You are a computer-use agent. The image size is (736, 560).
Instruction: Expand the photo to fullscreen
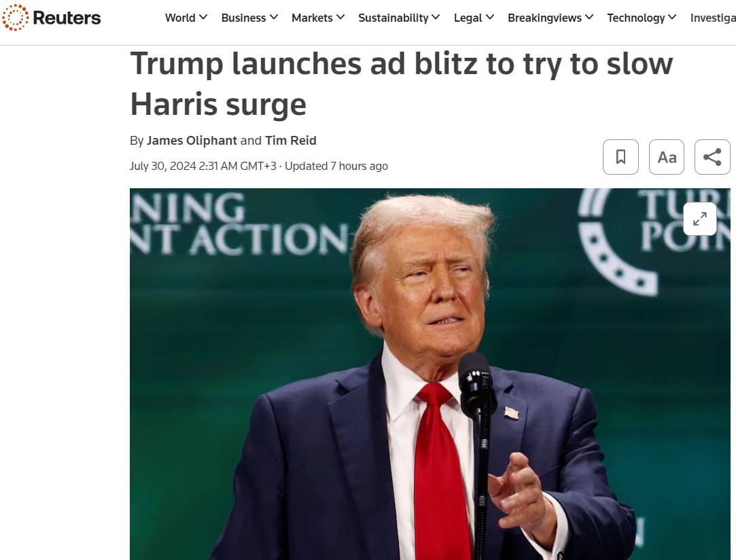[699, 219]
